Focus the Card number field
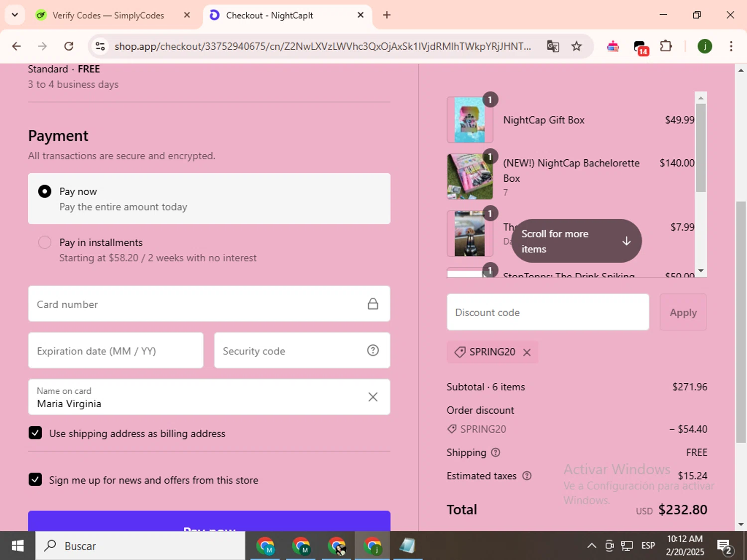This screenshot has height=560, width=747. click(209, 304)
